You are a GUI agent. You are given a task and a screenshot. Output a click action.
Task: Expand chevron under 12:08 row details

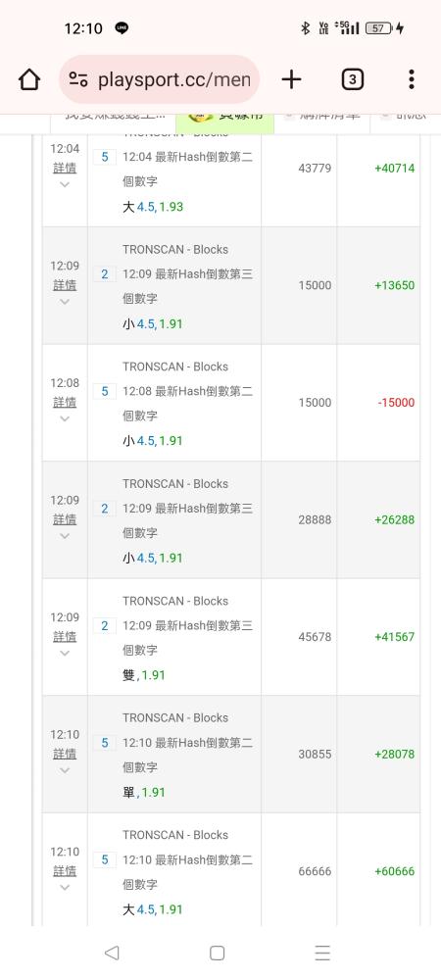click(65, 418)
